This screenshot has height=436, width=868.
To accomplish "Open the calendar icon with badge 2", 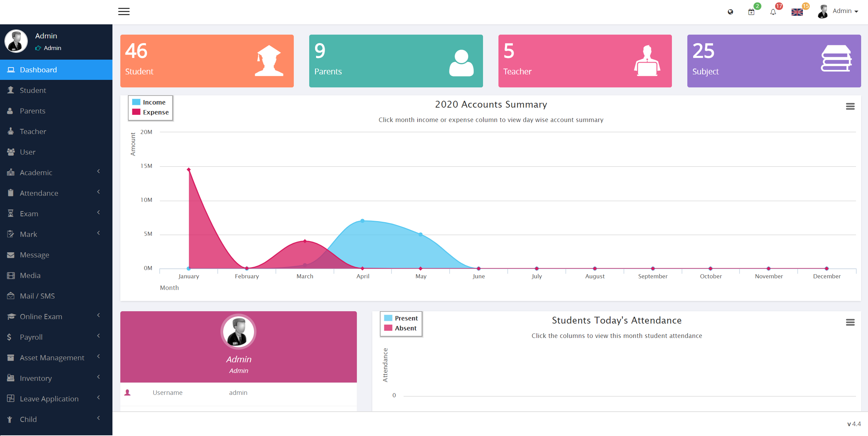I will (x=751, y=12).
